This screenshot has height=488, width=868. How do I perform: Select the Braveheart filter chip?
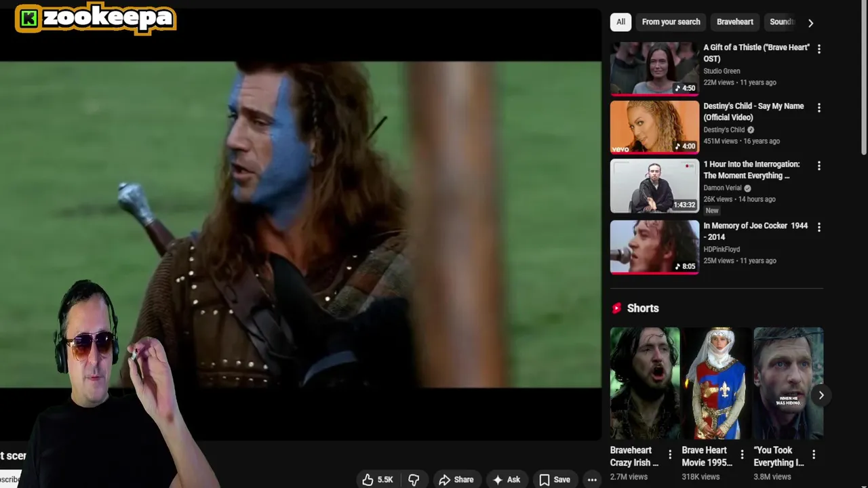[x=735, y=22]
